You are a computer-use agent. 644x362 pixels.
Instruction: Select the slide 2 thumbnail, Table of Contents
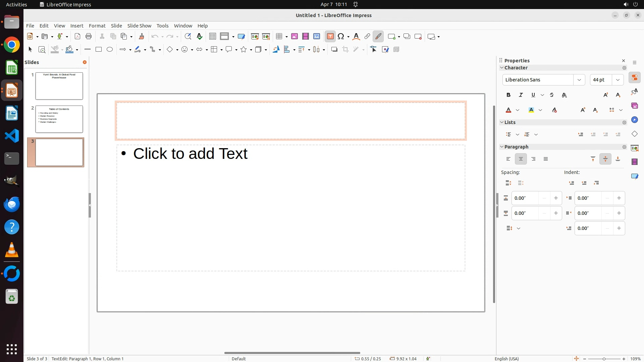59,119
